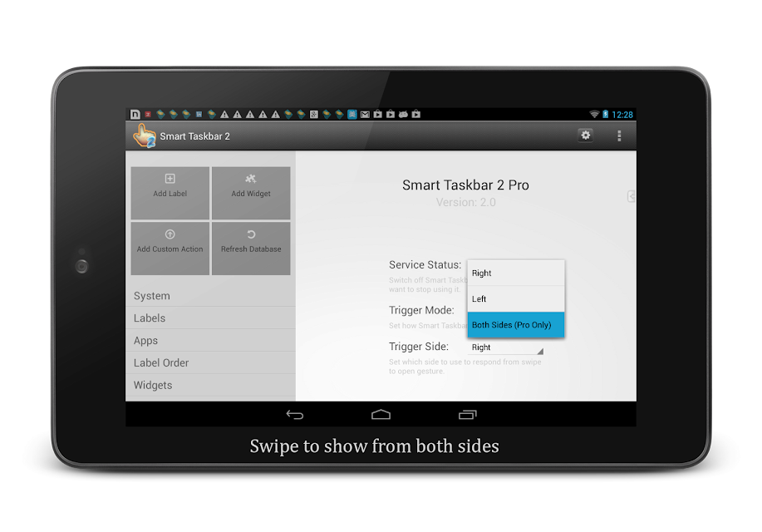Tap the Android Home navigation button
Viewport: 762px width, 532px height.
coord(381,414)
